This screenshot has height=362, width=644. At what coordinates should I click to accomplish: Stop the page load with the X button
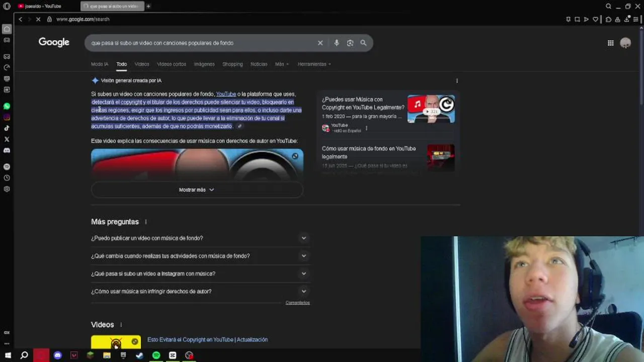38,19
